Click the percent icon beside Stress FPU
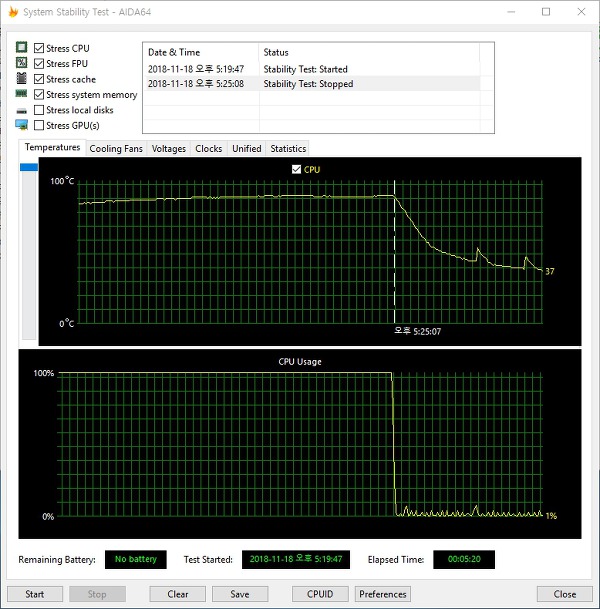The height and width of the screenshot is (609, 600). coord(21,63)
